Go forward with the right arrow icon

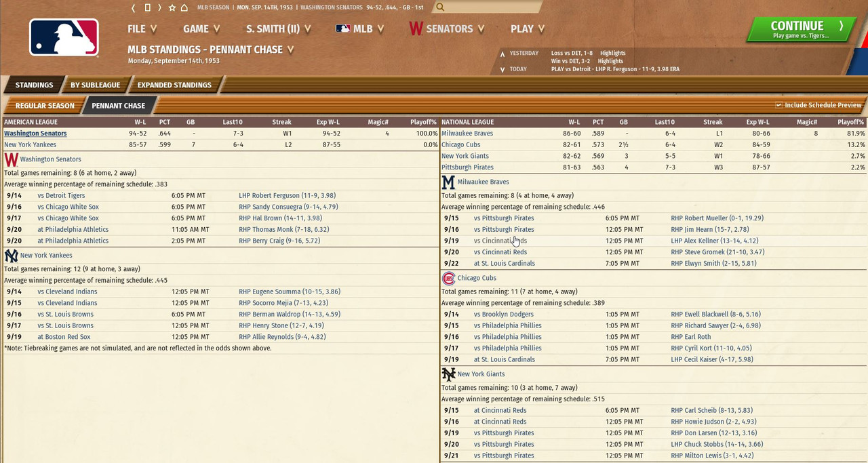[x=159, y=7]
